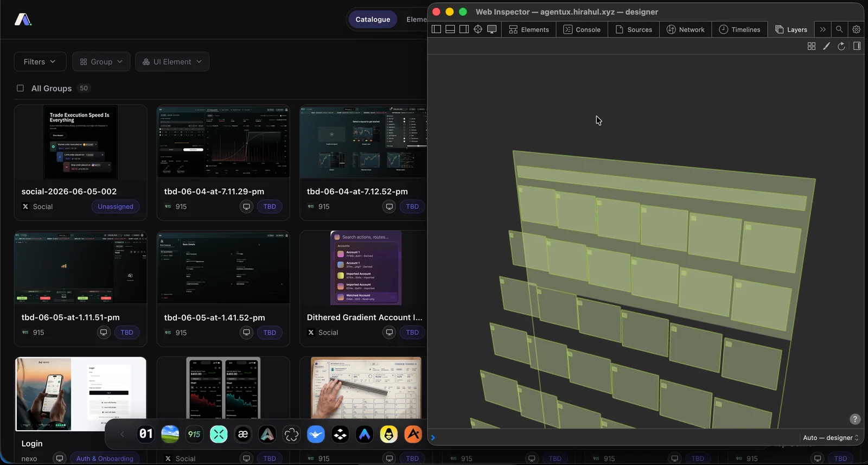Image resolution: width=868 pixels, height=465 pixels.
Task: Check the All Groups checkbox
Action: click(x=20, y=88)
